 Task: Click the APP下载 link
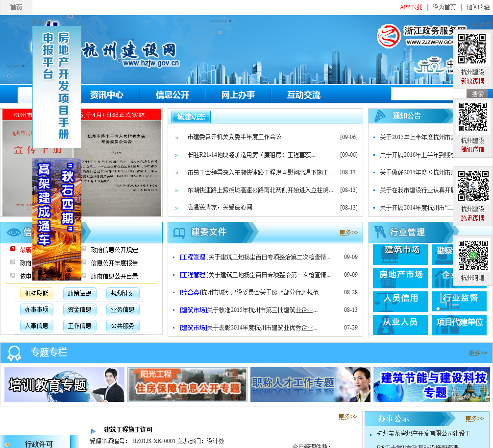click(411, 7)
